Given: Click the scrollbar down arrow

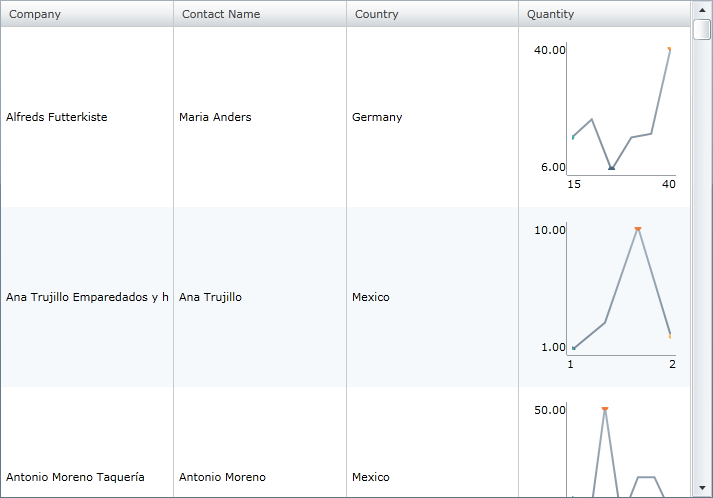Looking at the screenshot, I should 702,487.
